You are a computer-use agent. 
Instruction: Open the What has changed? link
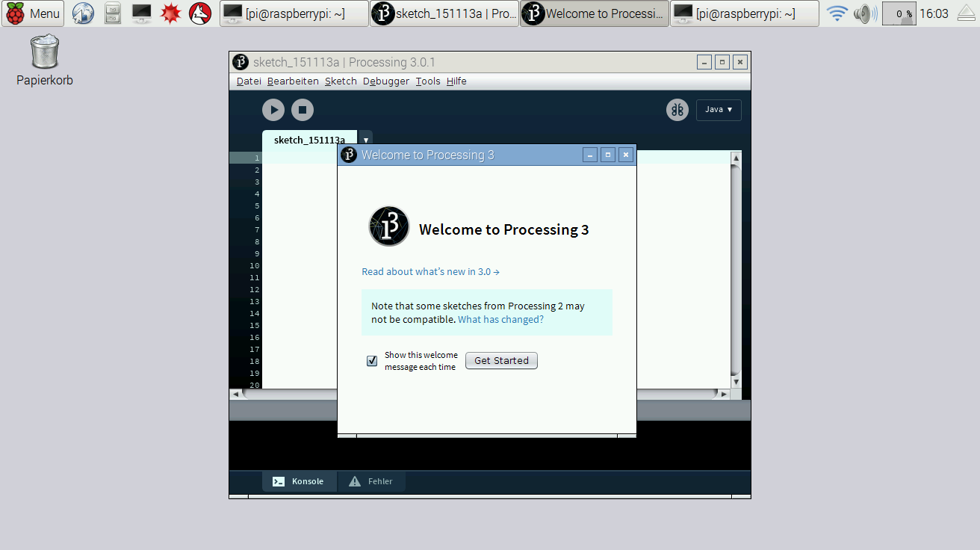click(x=500, y=320)
